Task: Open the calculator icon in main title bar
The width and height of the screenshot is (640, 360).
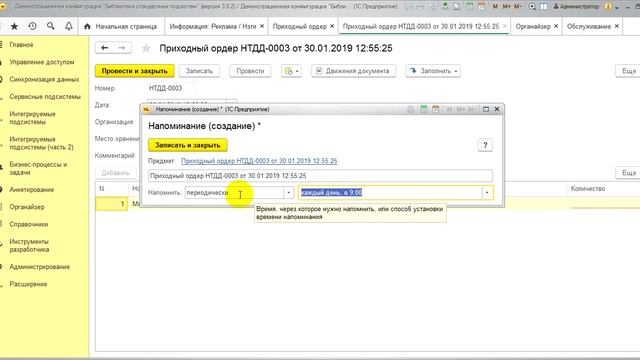Action: [x=469, y=7]
